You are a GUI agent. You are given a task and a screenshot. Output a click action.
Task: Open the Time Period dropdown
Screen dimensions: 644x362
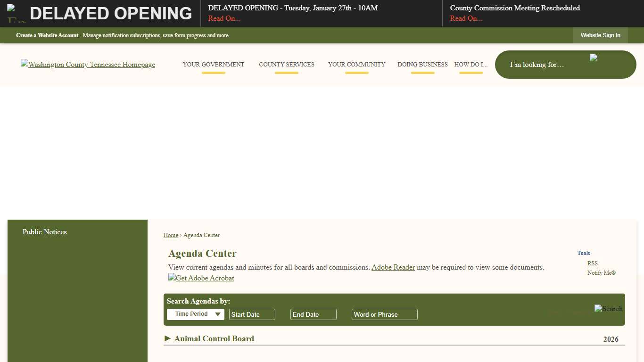point(195,314)
